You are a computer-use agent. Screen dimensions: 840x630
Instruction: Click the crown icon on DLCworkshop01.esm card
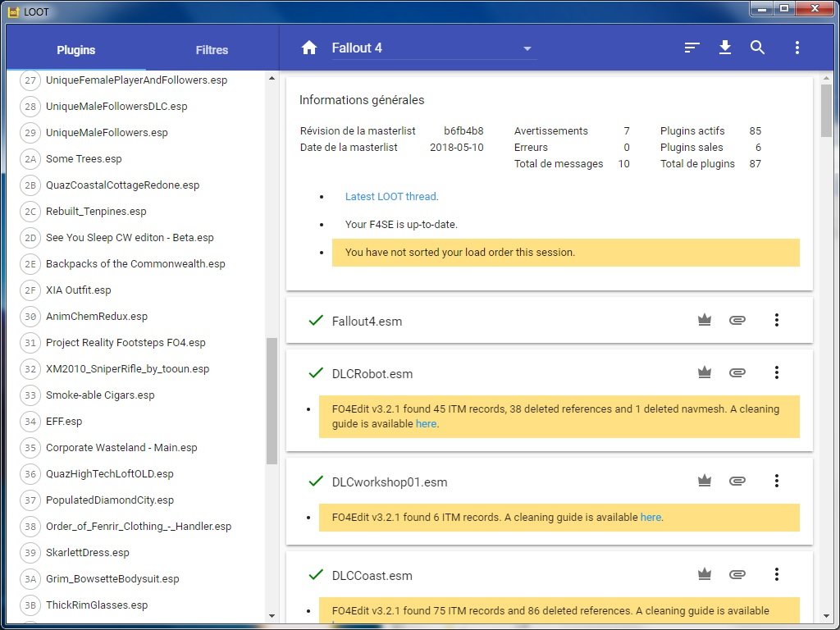pyautogui.click(x=705, y=481)
